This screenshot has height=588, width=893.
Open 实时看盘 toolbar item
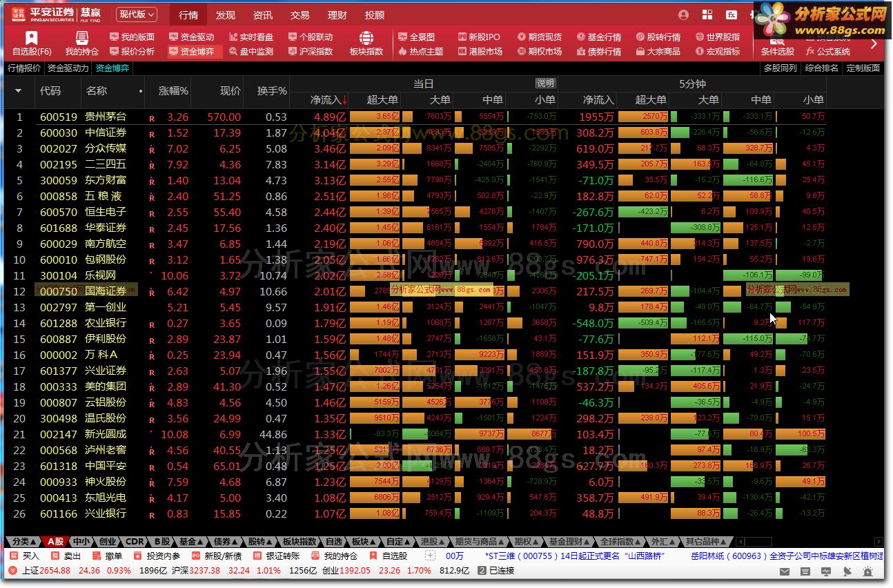pyautogui.click(x=251, y=37)
